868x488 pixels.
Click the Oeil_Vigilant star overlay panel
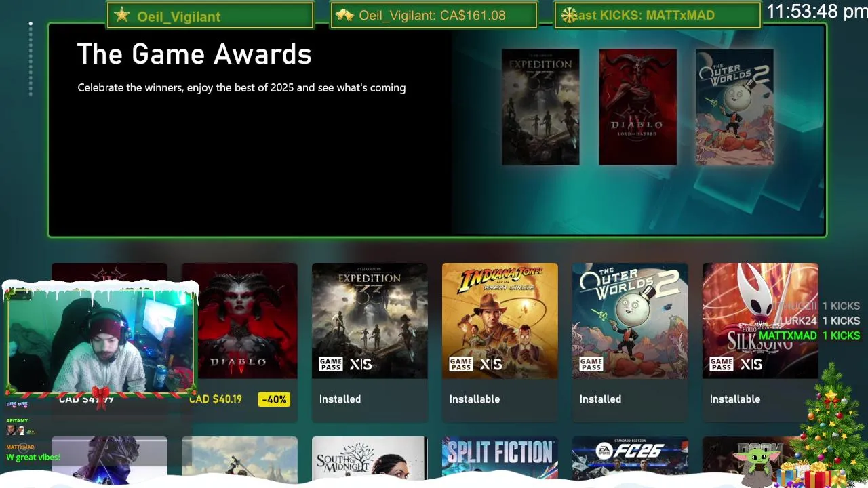click(x=210, y=16)
